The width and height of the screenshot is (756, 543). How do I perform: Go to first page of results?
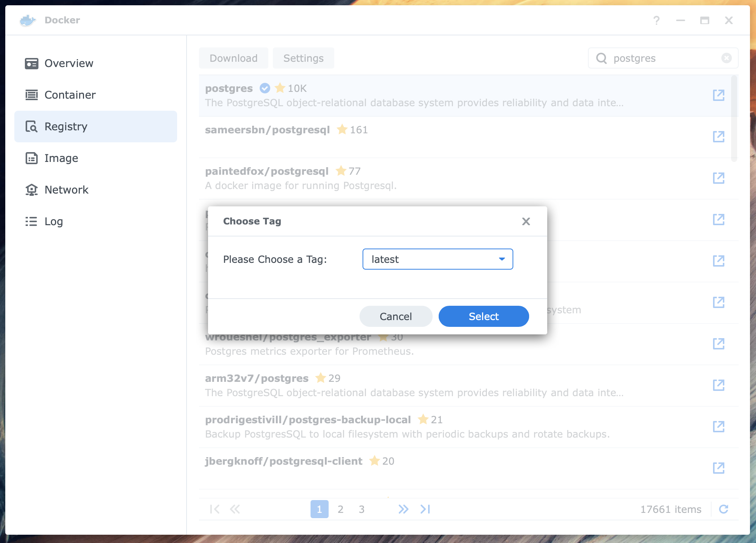pos(215,509)
